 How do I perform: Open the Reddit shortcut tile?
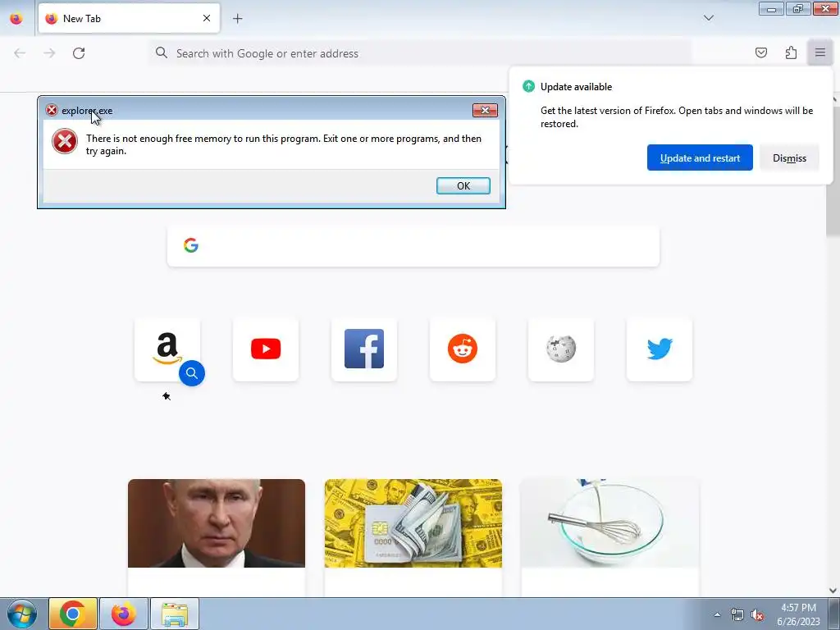[x=463, y=349]
